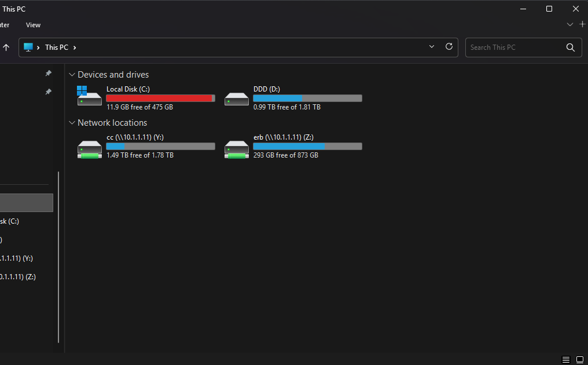Click the Local Disk (C:) red usage bar
This screenshot has width=588, height=365.
(x=160, y=98)
